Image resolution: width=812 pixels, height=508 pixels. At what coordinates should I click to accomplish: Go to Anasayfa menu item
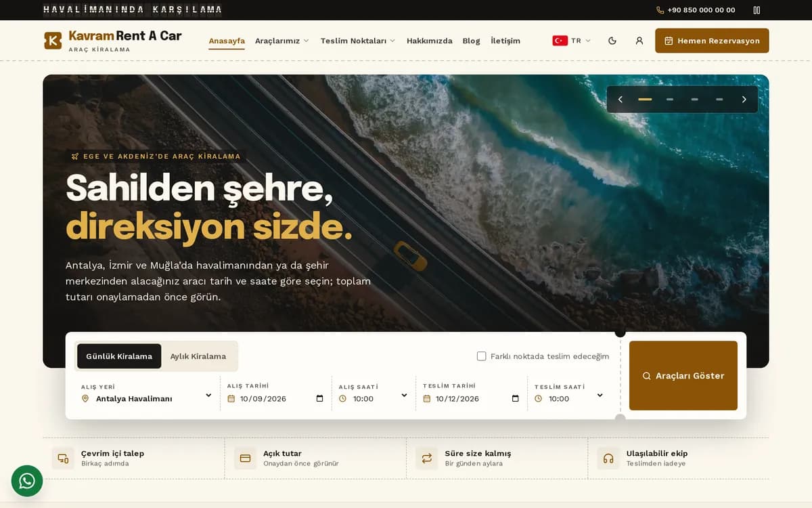click(x=227, y=41)
